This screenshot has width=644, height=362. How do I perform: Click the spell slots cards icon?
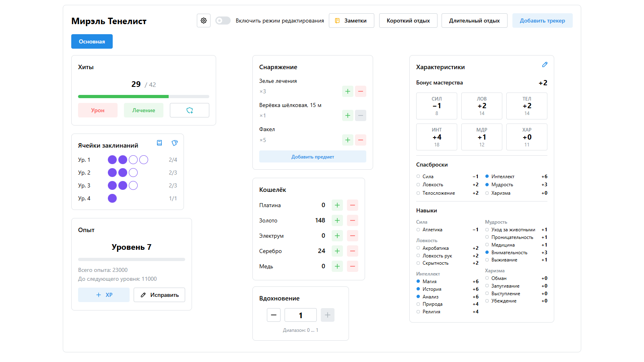[x=175, y=143]
